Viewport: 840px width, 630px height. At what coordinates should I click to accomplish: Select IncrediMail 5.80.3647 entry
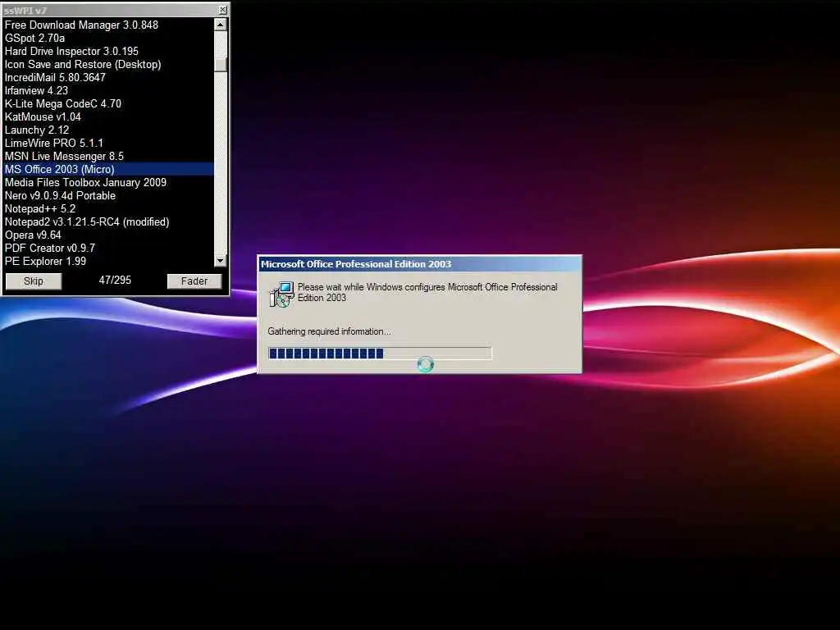tap(108, 77)
